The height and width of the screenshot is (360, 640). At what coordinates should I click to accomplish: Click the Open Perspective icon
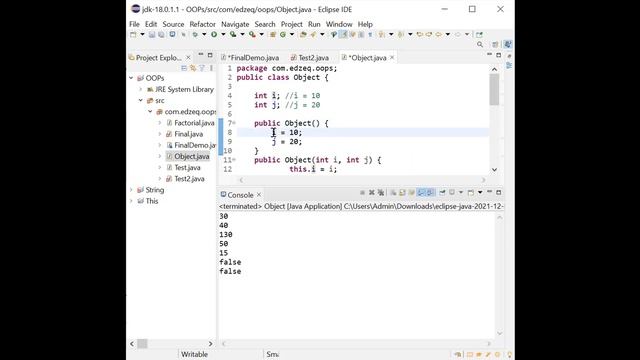tap(495, 44)
